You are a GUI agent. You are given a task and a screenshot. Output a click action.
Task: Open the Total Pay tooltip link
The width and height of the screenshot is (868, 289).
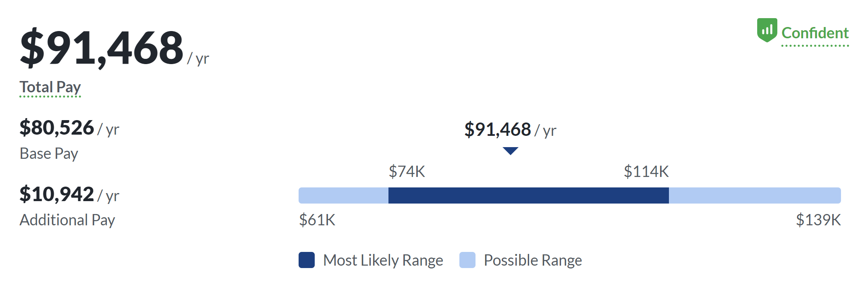[50, 87]
